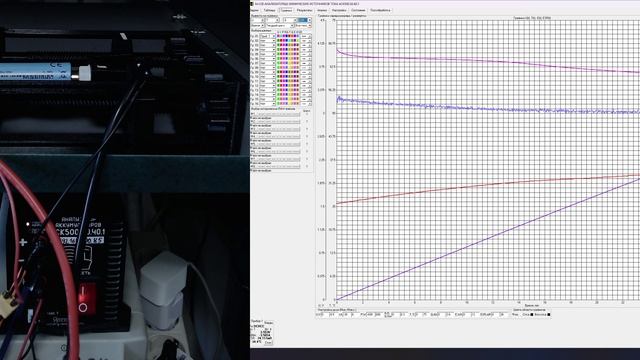The height and width of the screenshot is (360, 640).
Task: Tick the checkbox beside file slot №8
Action: click(x=307, y=166)
